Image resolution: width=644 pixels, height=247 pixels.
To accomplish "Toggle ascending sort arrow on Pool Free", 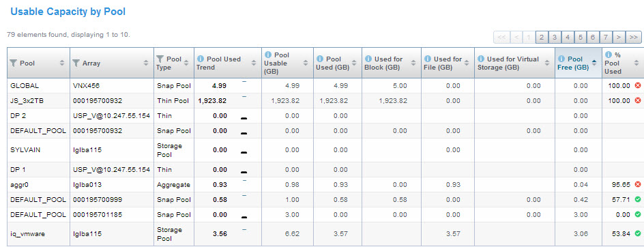I will [594, 61].
